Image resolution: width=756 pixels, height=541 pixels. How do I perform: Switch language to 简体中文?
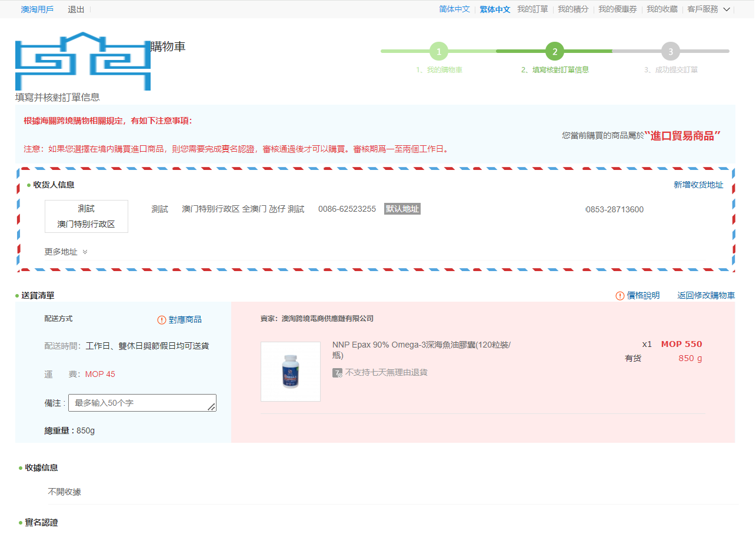click(x=454, y=9)
